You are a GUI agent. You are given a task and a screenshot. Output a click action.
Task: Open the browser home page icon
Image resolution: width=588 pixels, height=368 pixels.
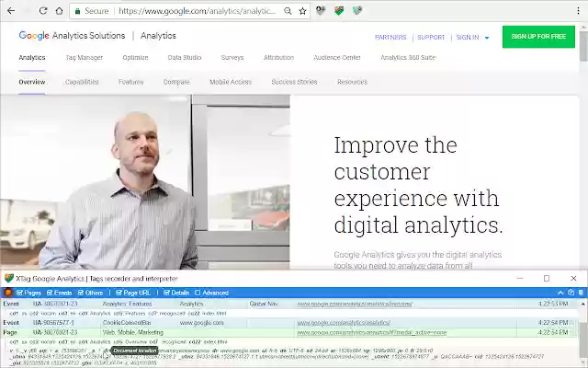(59, 11)
